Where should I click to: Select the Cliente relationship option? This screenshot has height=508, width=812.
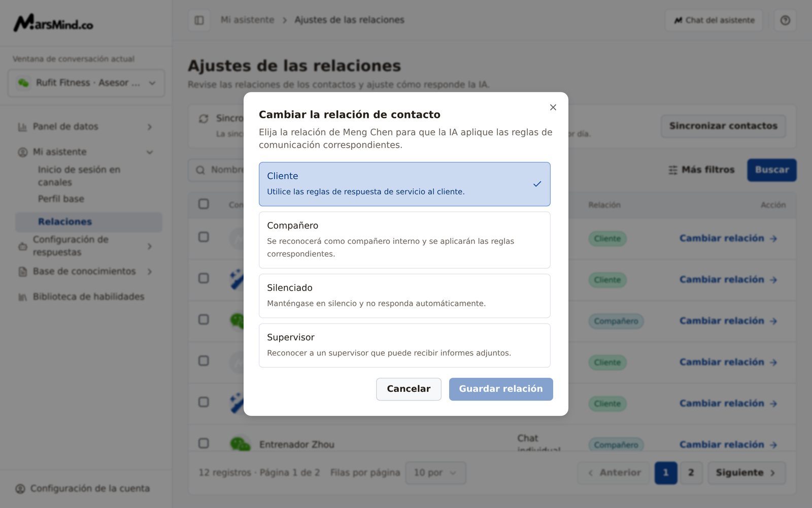tap(404, 184)
